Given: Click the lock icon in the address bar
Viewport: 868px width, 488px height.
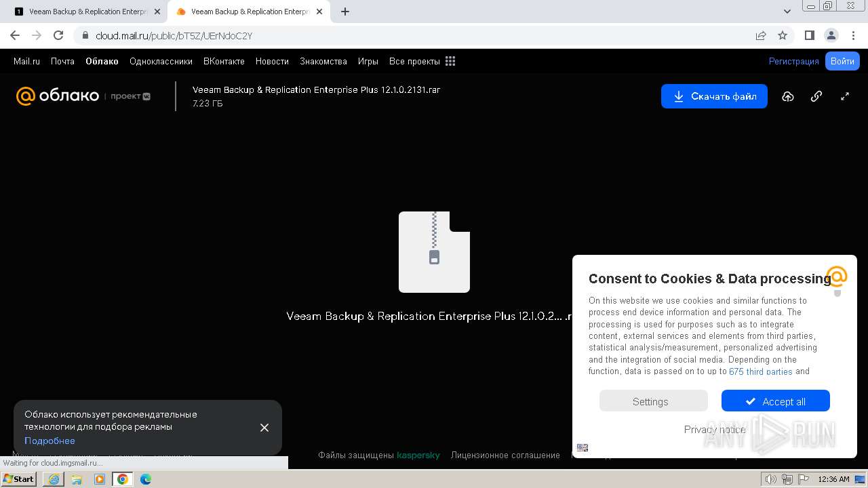Looking at the screenshot, I should tap(85, 35).
